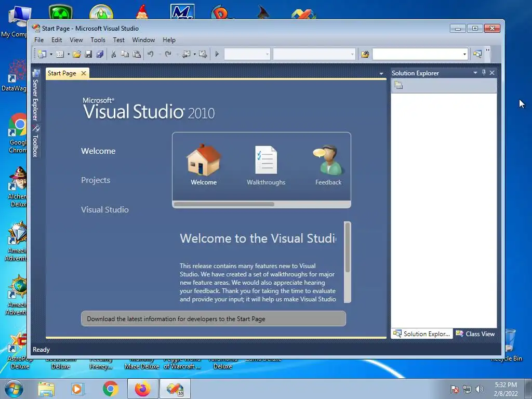Open the File menu
The height and width of the screenshot is (399, 532).
pyautogui.click(x=39, y=40)
